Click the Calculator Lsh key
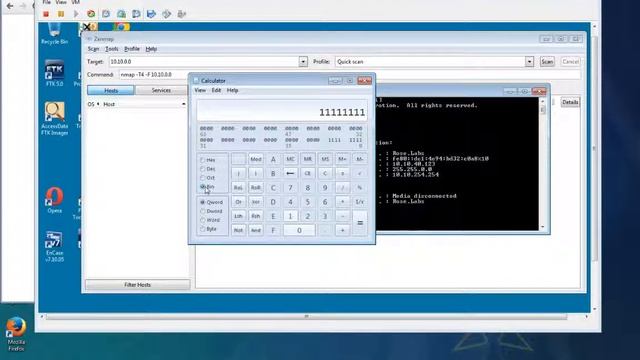Screen dimensions: 640x360 point(238,216)
